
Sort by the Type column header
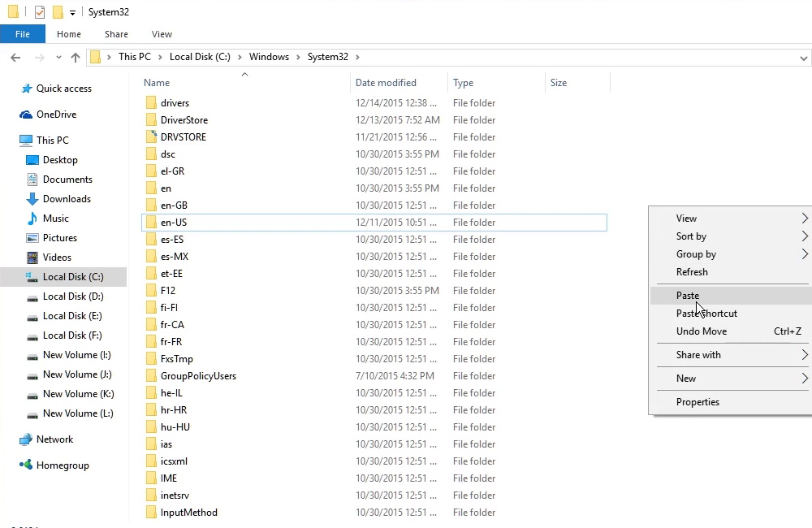click(x=496, y=83)
